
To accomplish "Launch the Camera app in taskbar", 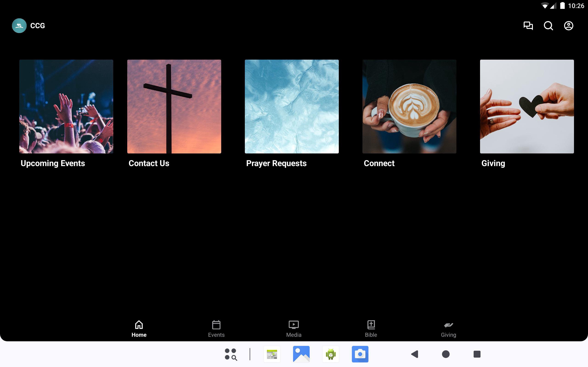I will point(360,354).
